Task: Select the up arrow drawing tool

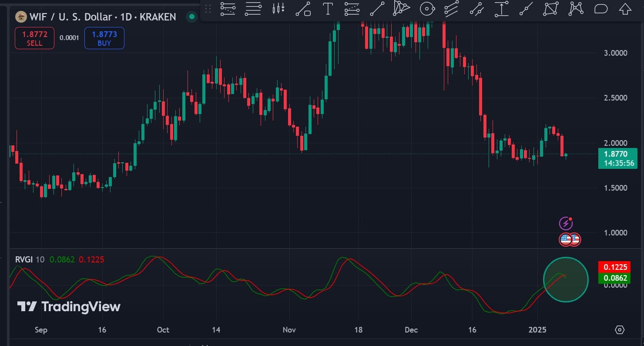Action: point(625,9)
